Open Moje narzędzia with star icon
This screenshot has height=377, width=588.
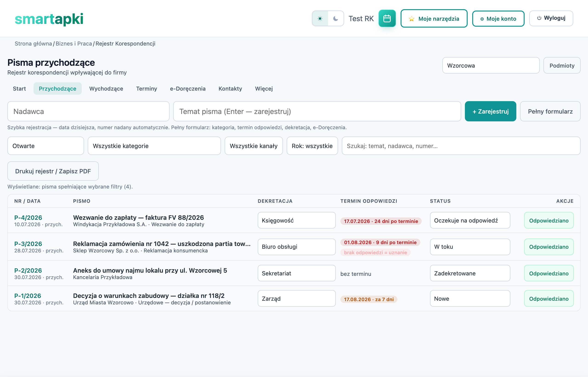tap(434, 19)
